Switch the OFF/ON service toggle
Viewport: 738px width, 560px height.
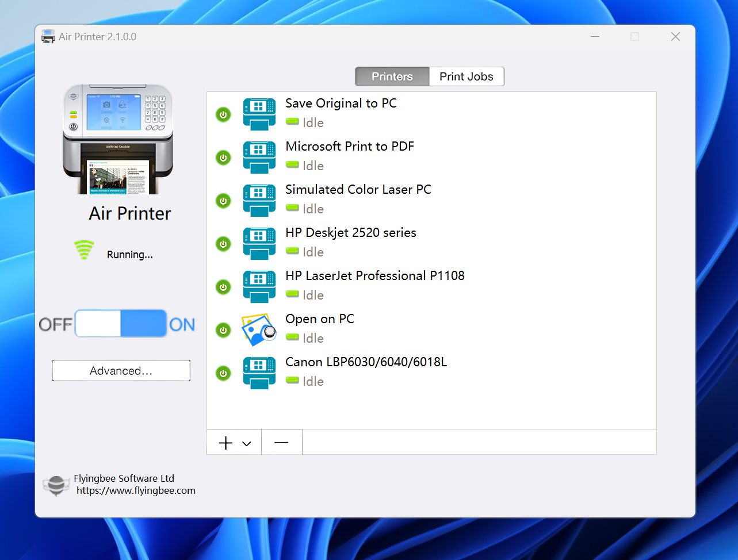click(121, 323)
